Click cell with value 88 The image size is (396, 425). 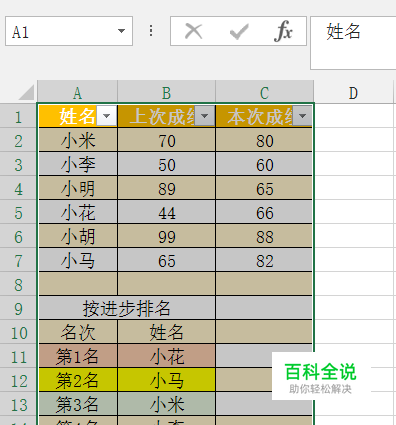pyautogui.click(x=264, y=237)
